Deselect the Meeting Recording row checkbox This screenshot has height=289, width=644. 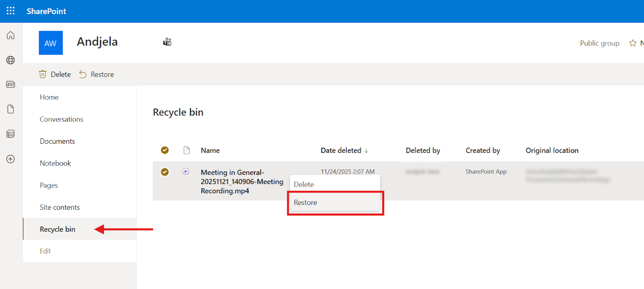pyautogui.click(x=165, y=172)
